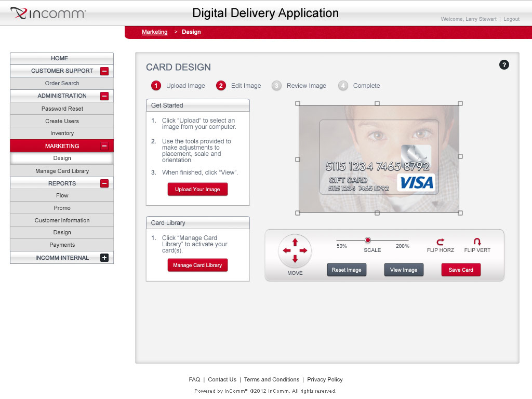Open the Contact Us footer link
The width and height of the screenshot is (532, 399).
coord(222,379)
